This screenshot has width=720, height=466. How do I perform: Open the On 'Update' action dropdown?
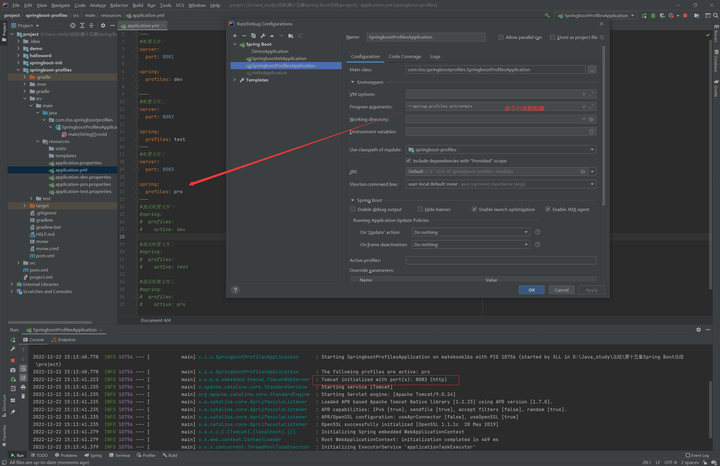470,232
